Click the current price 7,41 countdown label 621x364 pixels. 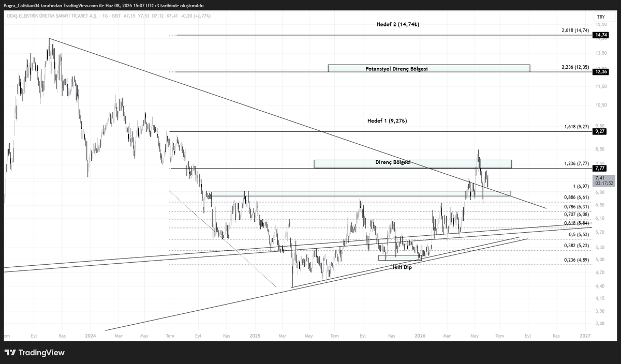click(x=604, y=180)
